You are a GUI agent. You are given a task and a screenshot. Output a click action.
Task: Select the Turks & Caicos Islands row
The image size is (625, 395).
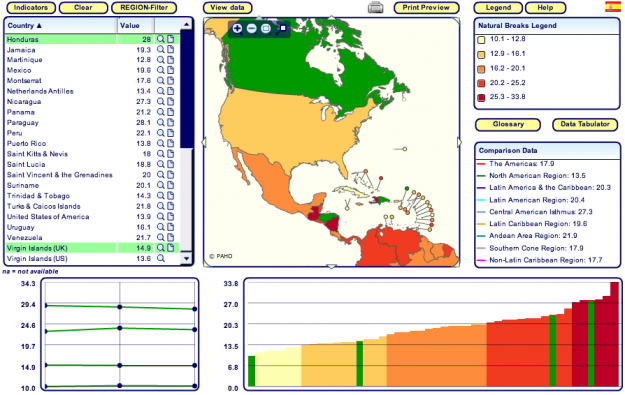(93, 206)
